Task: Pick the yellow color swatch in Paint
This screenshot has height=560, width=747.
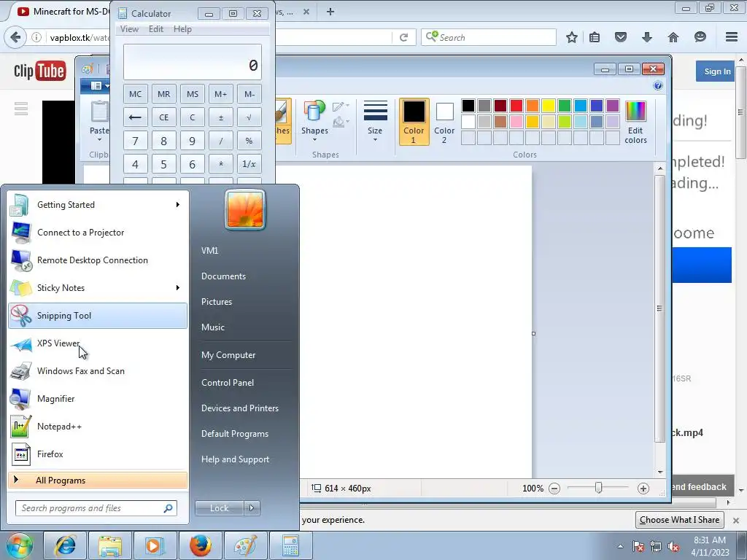Action: 549,106
